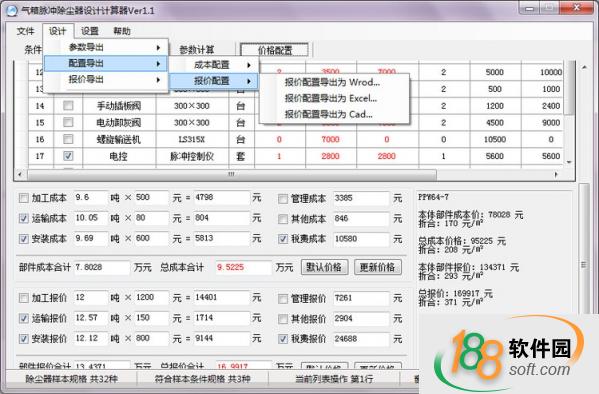599x394 pixels.
Task: Click the horizontal scrollbar's left arrow
Action: [x=20, y=174]
